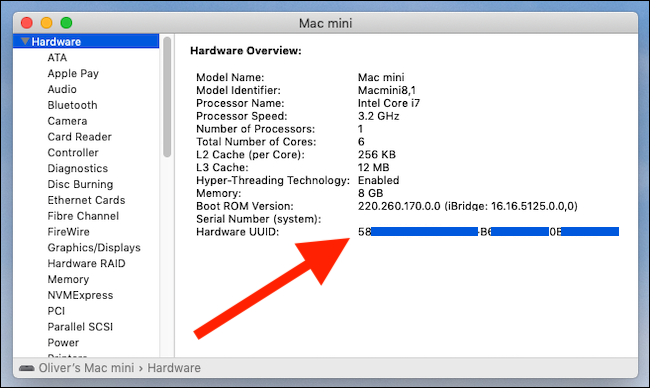Open the FireWire section
650x388 pixels.
pyautogui.click(x=68, y=232)
